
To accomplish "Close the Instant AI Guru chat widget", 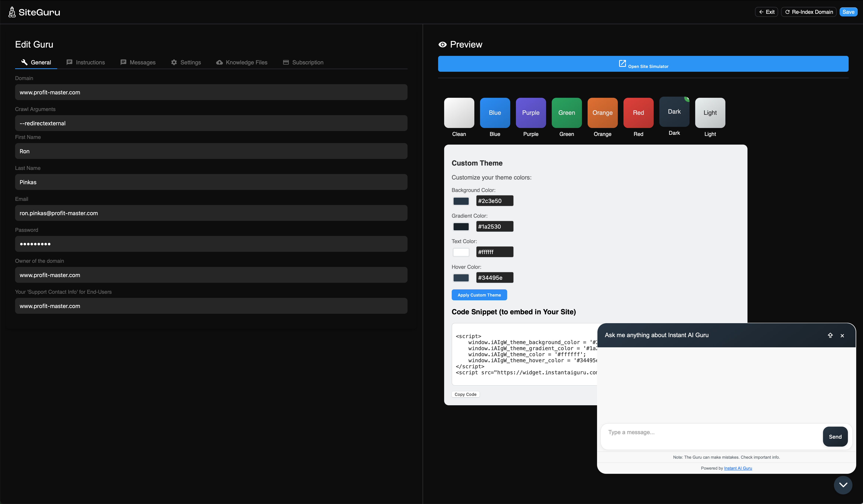I will 842,336.
